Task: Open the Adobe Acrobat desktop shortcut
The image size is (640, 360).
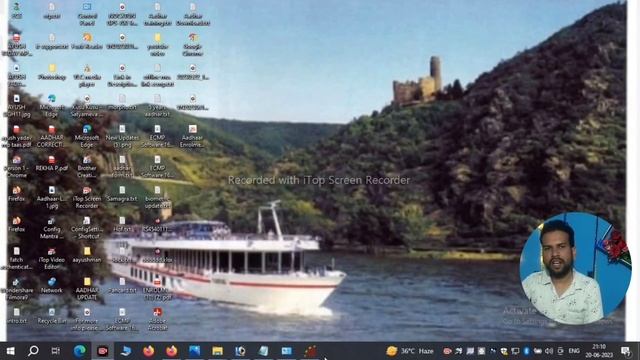Action: coord(158,320)
